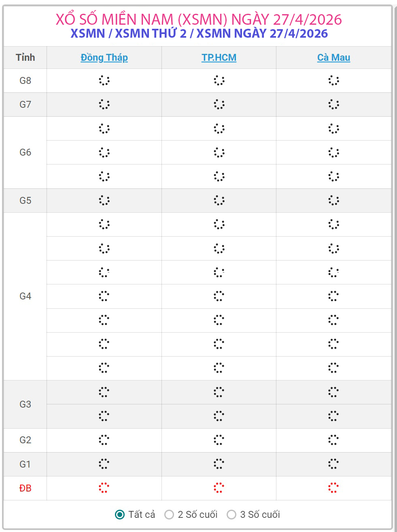Click the XSMN breadcrumb link
397x532 pixels.
tap(88, 33)
